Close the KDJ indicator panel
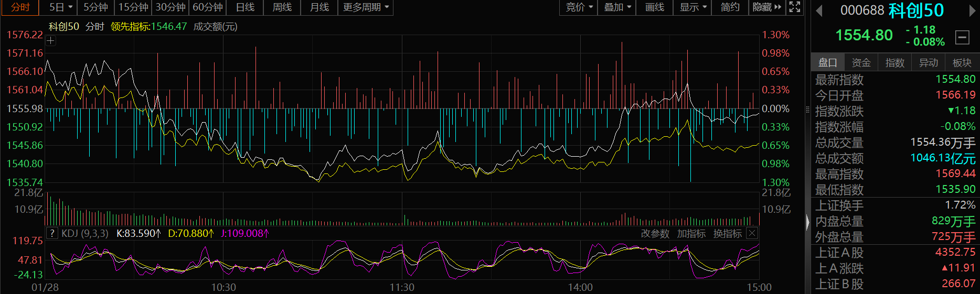The width and height of the screenshot is (980, 294). pos(752,233)
